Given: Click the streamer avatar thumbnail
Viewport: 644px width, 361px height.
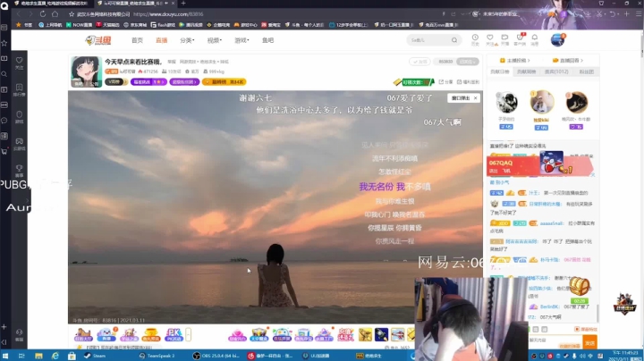Looking at the screenshot, I should pyautogui.click(x=86, y=71).
